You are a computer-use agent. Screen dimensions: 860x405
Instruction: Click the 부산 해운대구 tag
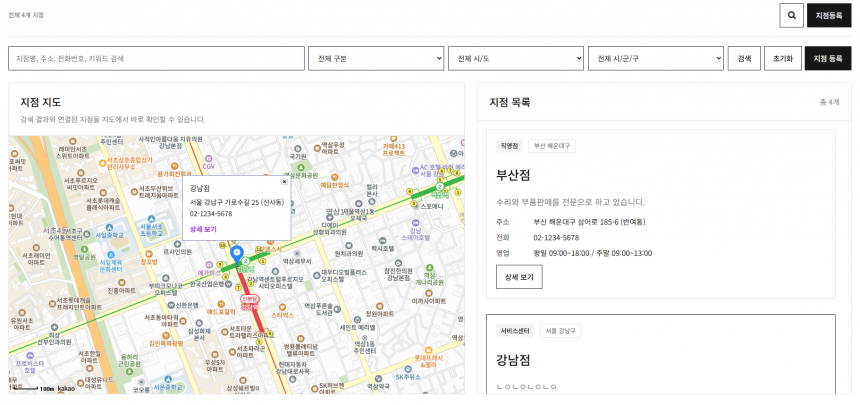[x=552, y=145]
